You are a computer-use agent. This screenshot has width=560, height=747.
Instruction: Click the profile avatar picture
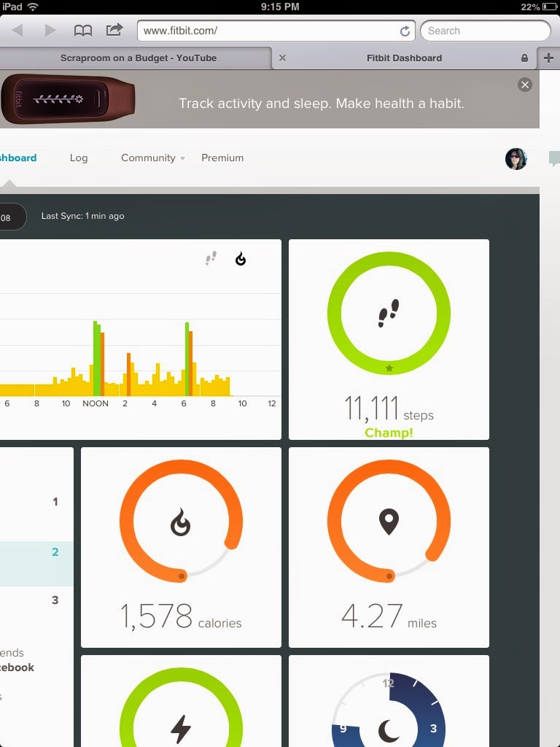point(516,158)
